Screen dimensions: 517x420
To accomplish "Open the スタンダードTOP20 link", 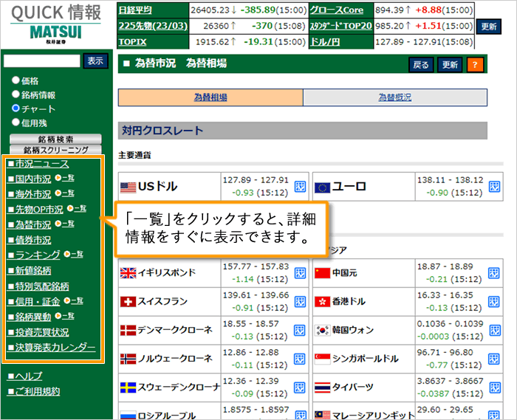I will tap(341, 26).
